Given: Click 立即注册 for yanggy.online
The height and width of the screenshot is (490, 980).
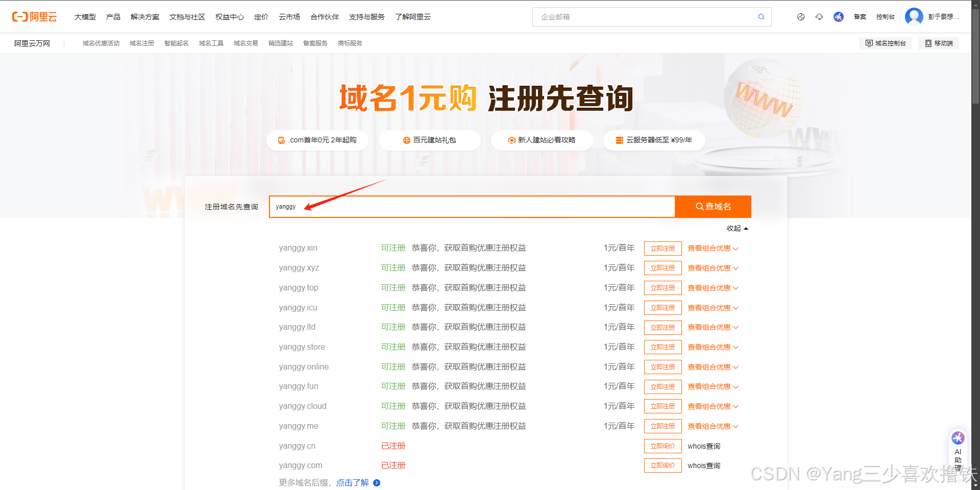Looking at the screenshot, I should 663,367.
